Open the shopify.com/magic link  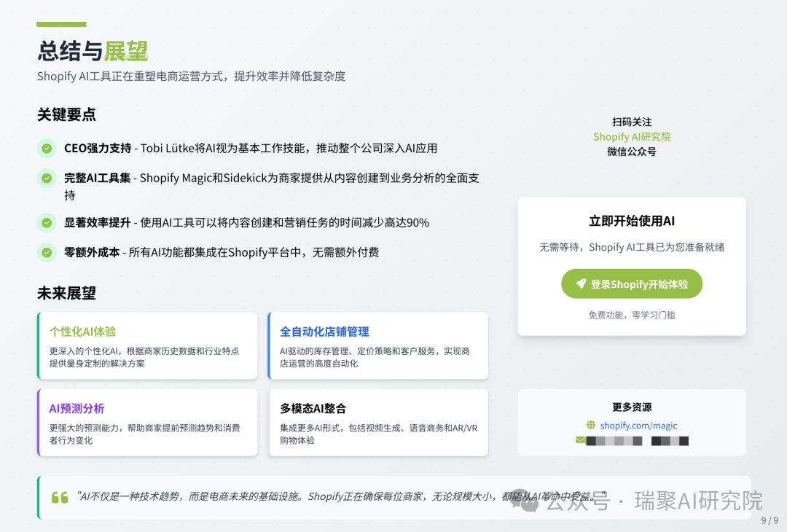coord(638,426)
